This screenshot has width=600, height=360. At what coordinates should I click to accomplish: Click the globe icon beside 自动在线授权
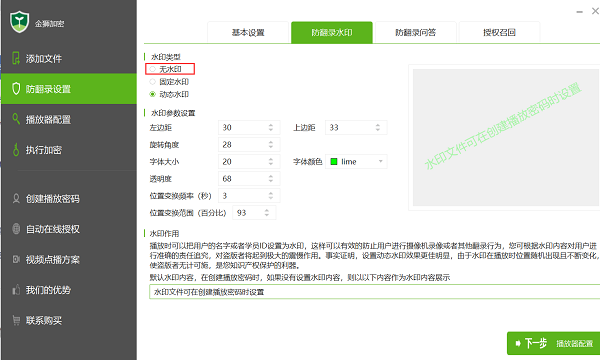point(16,229)
